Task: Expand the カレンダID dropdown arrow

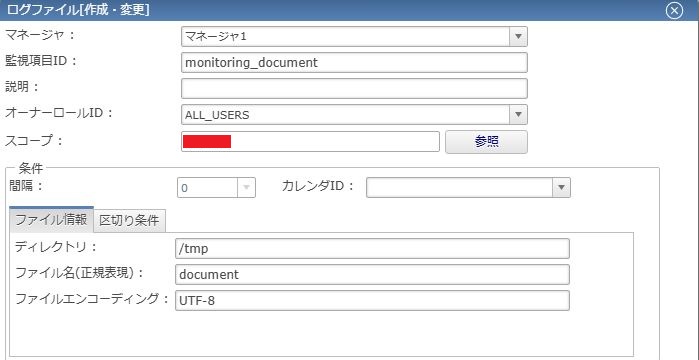Action: click(561, 187)
